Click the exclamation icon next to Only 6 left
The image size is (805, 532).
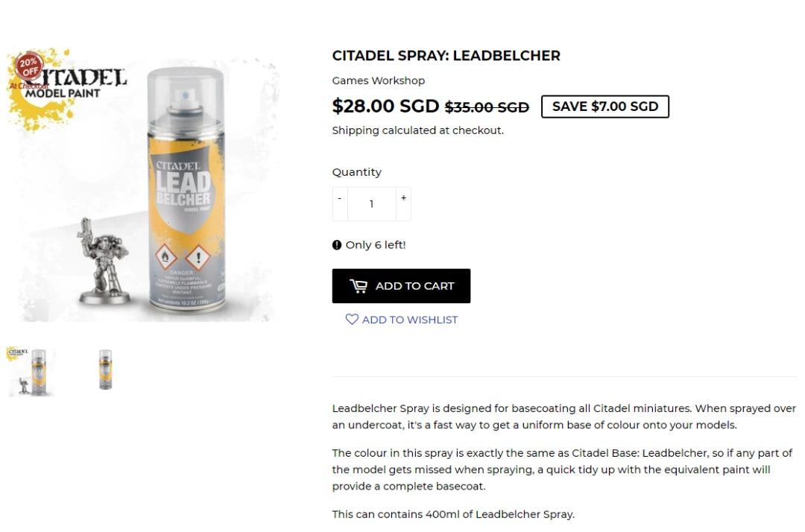click(x=336, y=244)
